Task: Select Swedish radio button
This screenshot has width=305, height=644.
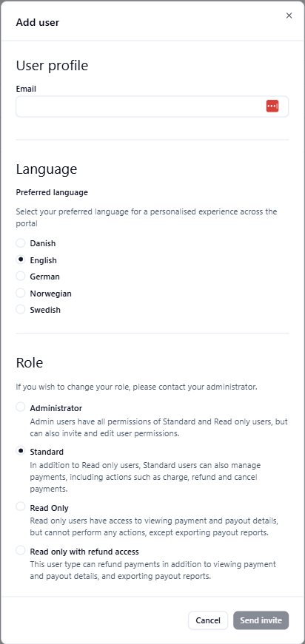Action: point(21,310)
